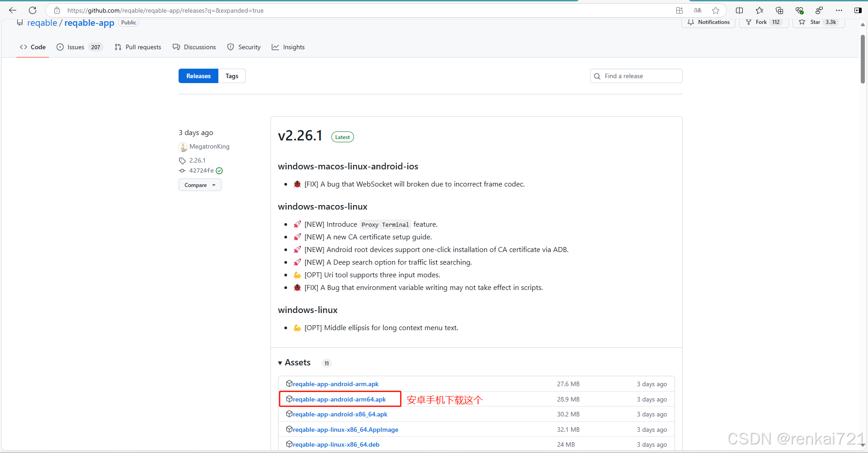This screenshot has width=868, height=453.
Task: Click the scrollbar up arrow
Action: pyautogui.click(x=863, y=24)
